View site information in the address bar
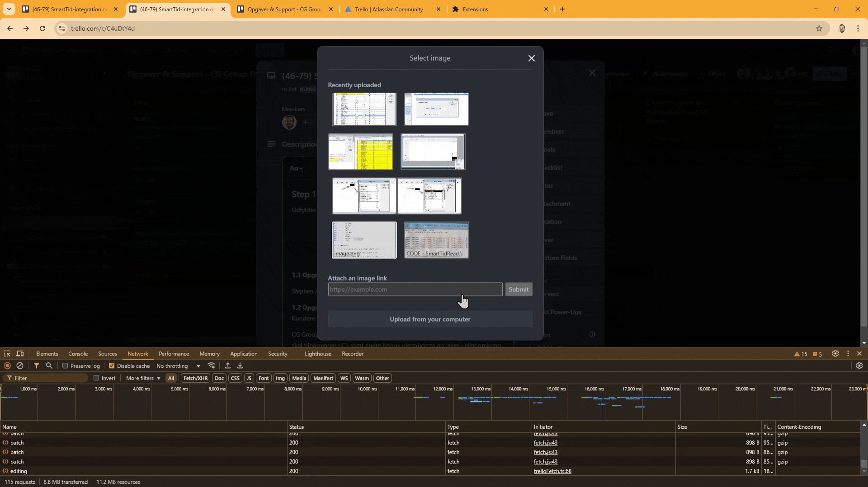 coord(62,28)
